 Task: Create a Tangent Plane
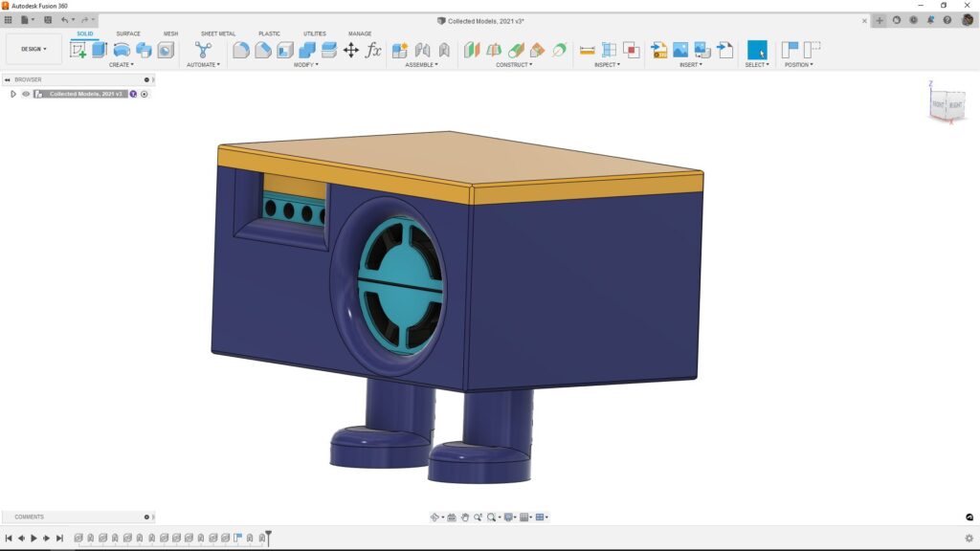516,50
